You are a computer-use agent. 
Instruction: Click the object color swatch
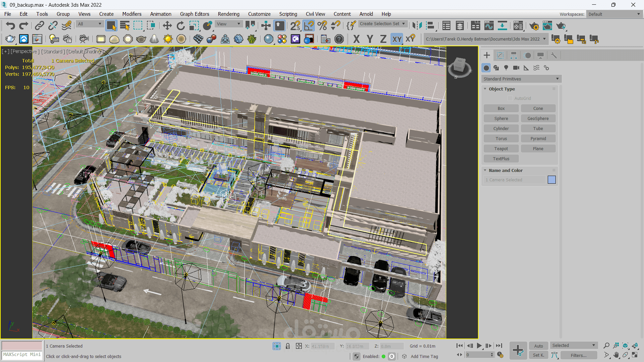(x=551, y=180)
